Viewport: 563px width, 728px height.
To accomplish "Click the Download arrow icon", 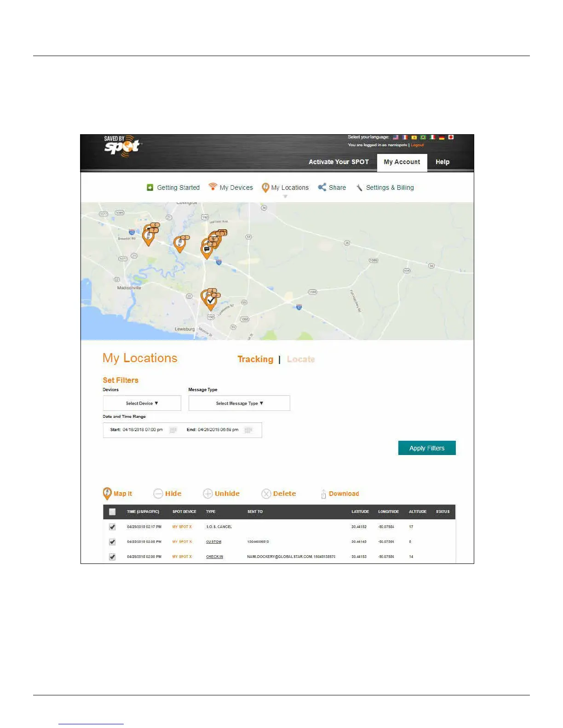I will click(323, 494).
